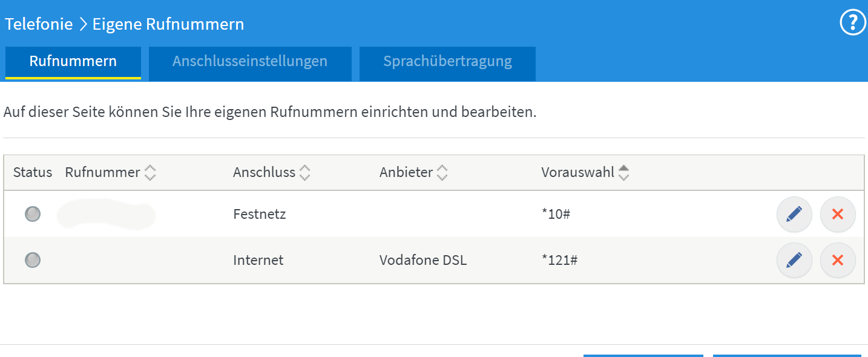
Task: Go to Telefonie in the breadcrumb
Action: pos(39,24)
